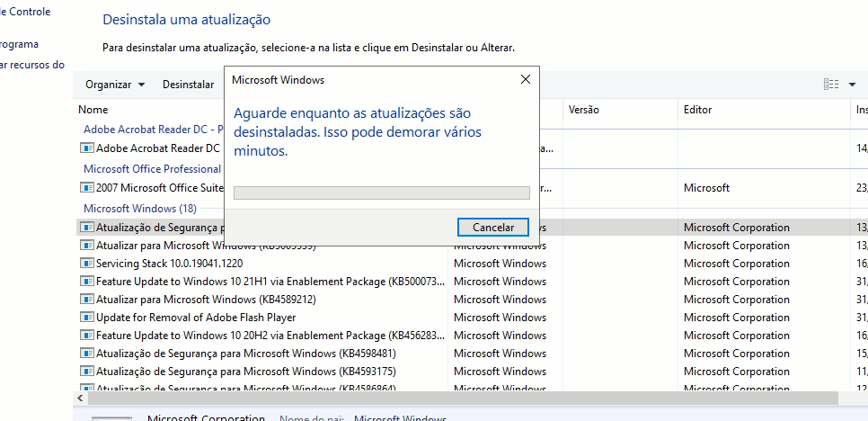
Task: Click icon of security update KB4593175 row
Action: click(87, 372)
